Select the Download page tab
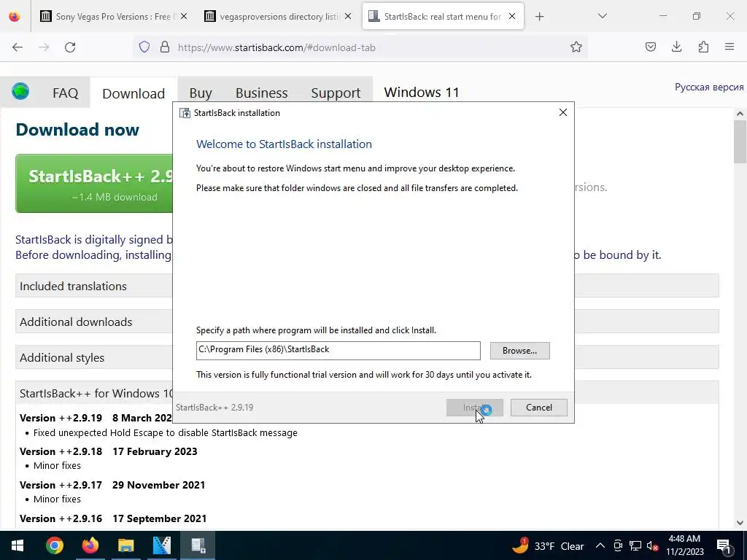Image resolution: width=747 pixels, height=560 pixels. tap(133, 93)
